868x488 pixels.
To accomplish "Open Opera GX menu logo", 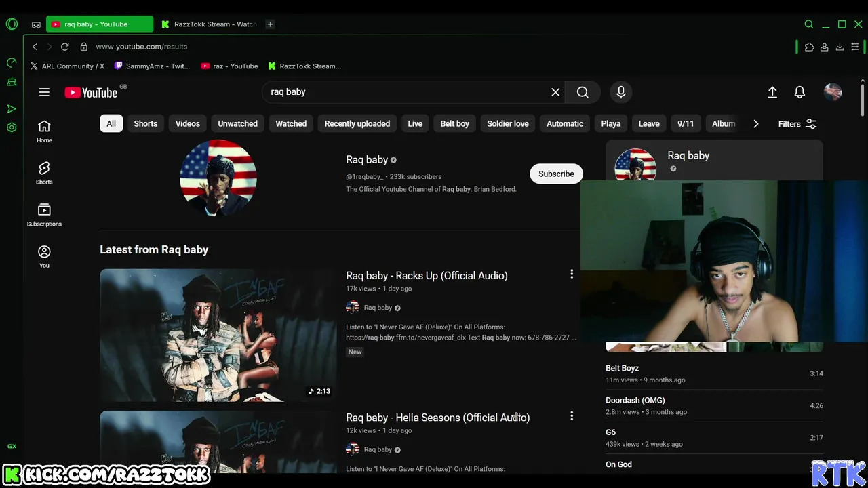I will pos(12,24).
